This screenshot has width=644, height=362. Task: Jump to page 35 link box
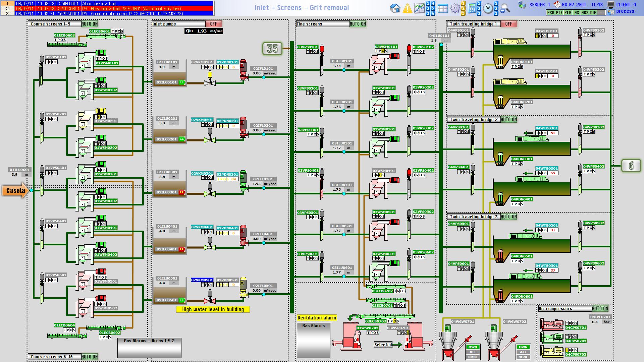coord(272,49)
